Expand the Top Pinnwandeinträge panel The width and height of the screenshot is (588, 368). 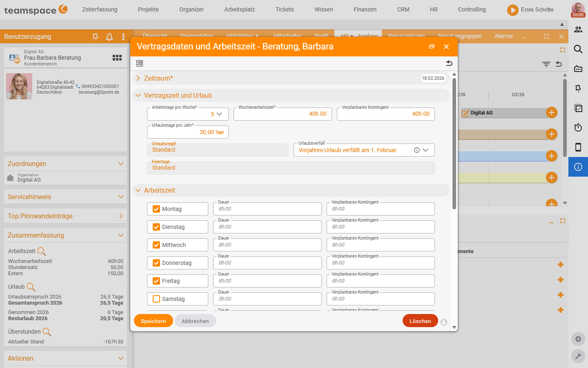(x=121, y=216)
